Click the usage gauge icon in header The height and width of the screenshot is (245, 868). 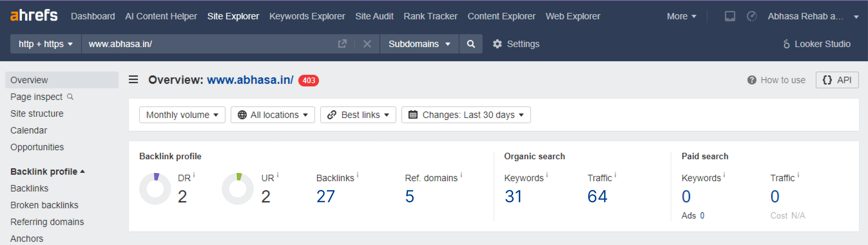pos(752,16)
